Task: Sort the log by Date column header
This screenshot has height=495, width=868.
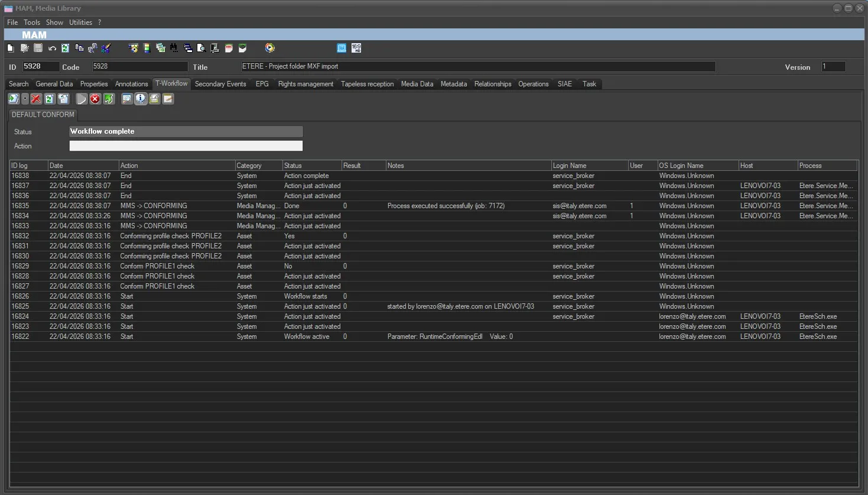Action: [83, 166]
